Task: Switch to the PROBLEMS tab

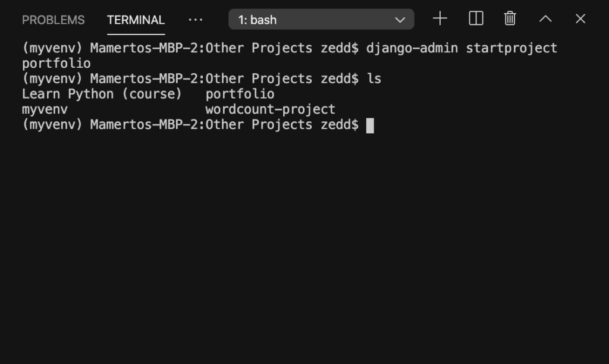Action: click(53, 20)
